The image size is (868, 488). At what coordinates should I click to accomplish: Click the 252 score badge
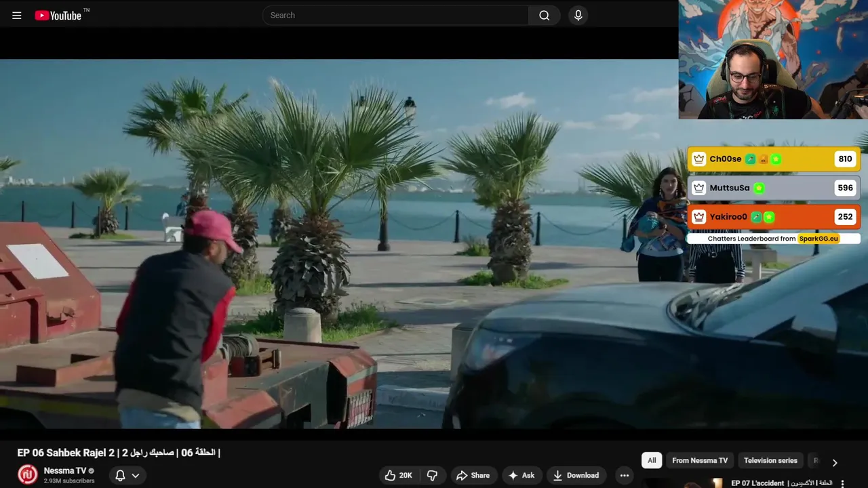(x=845, y=217)
